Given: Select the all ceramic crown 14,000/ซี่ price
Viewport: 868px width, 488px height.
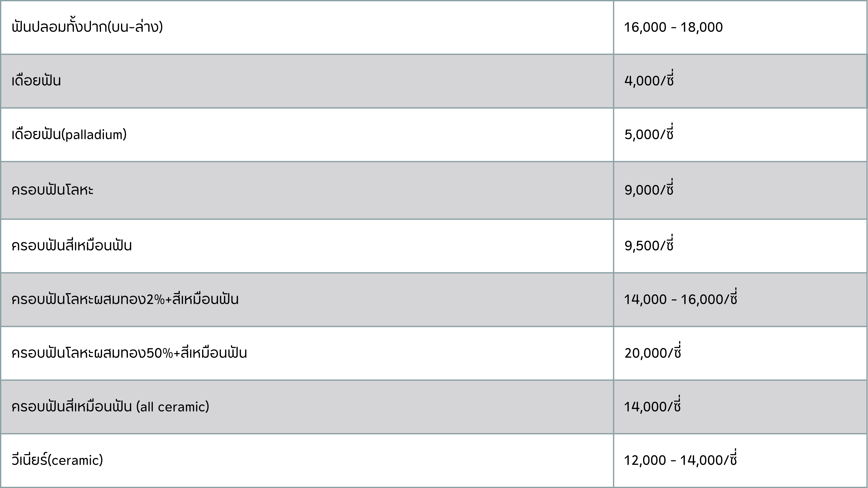Looking at the screenshot, I should coord(652,407).
